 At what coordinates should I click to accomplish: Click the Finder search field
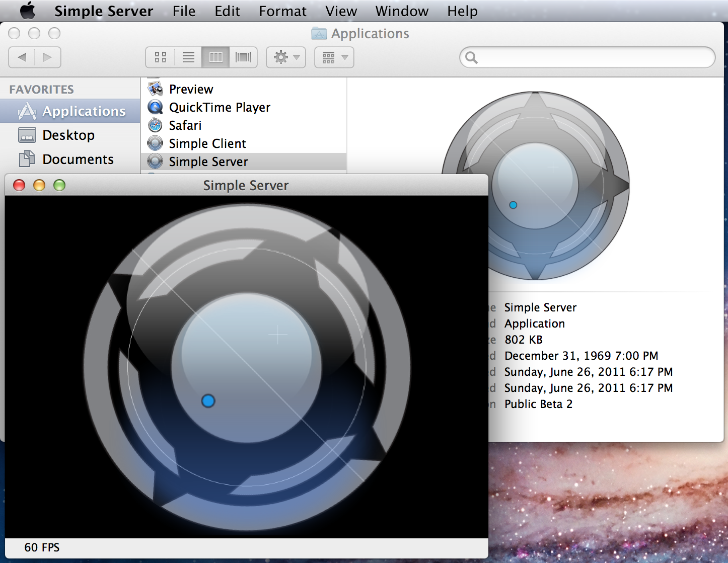click(x=587, y=57)
